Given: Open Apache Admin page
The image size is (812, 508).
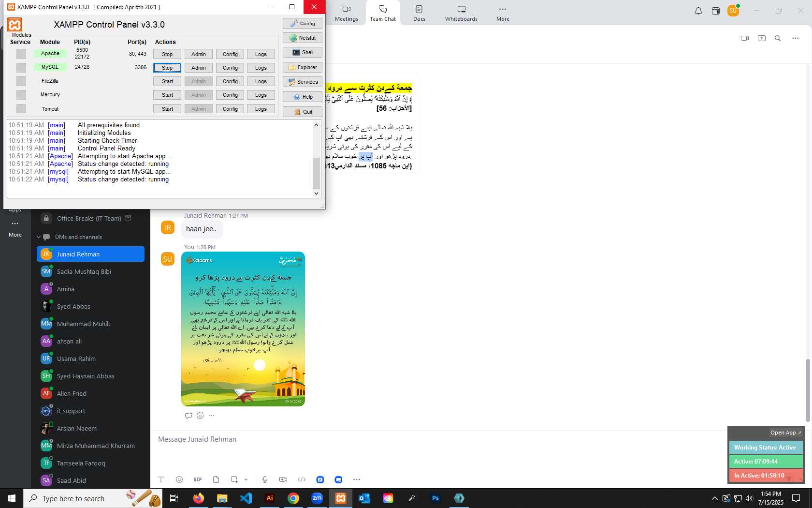Looking at the screenshot, I should click(199, 54).
